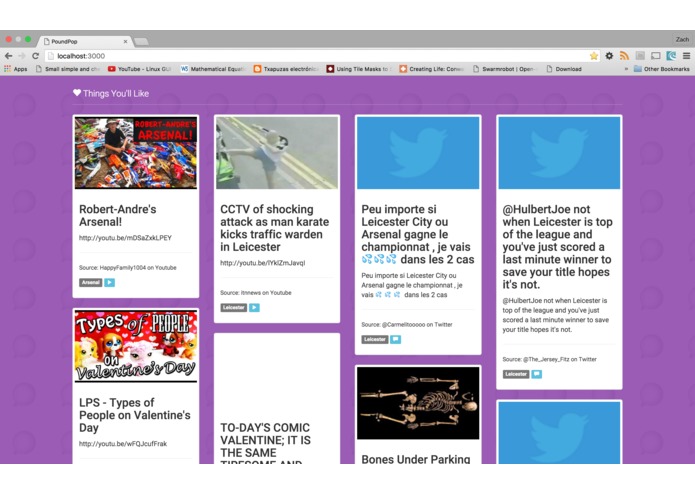Click Leicester tag on @HulbertJoe card
The image size is (695, 494).
516,374
